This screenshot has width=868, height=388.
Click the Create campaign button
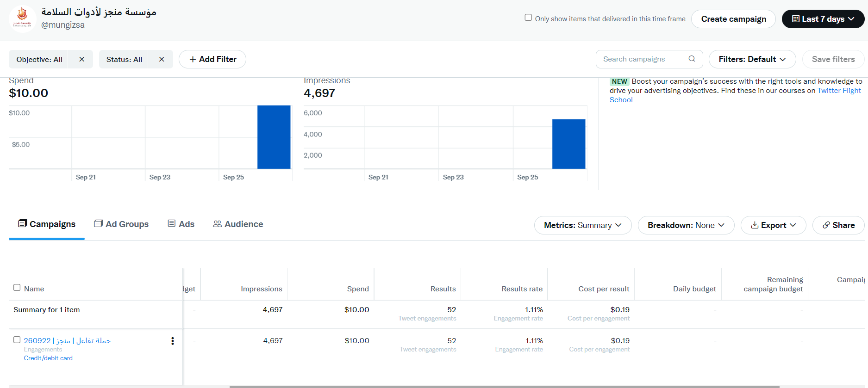[x=733, y=19]
